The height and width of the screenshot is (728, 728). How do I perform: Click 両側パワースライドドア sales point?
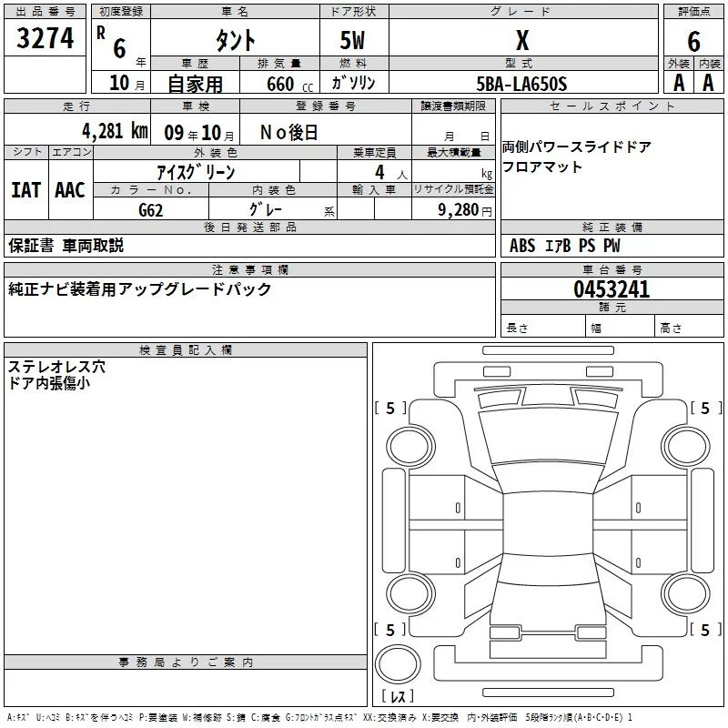coord(577,147)
